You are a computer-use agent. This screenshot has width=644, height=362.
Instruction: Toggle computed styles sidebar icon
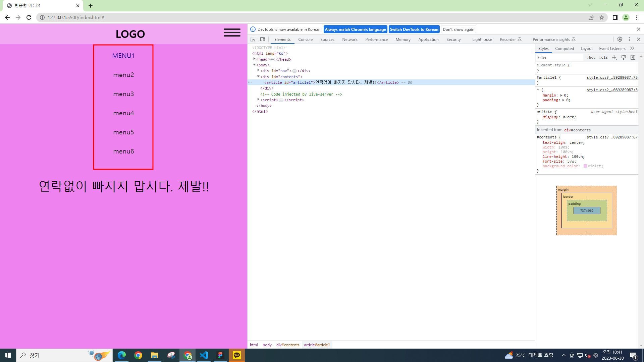633,57
